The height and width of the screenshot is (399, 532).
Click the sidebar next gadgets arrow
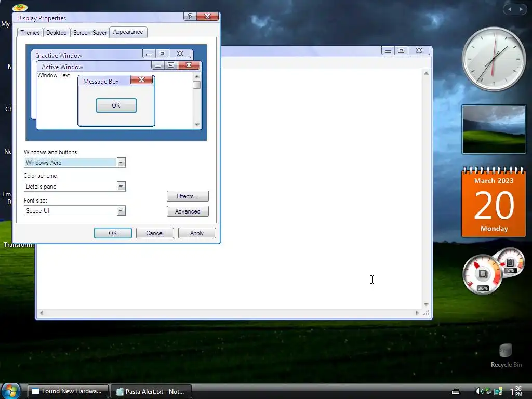tap(521, 9)
